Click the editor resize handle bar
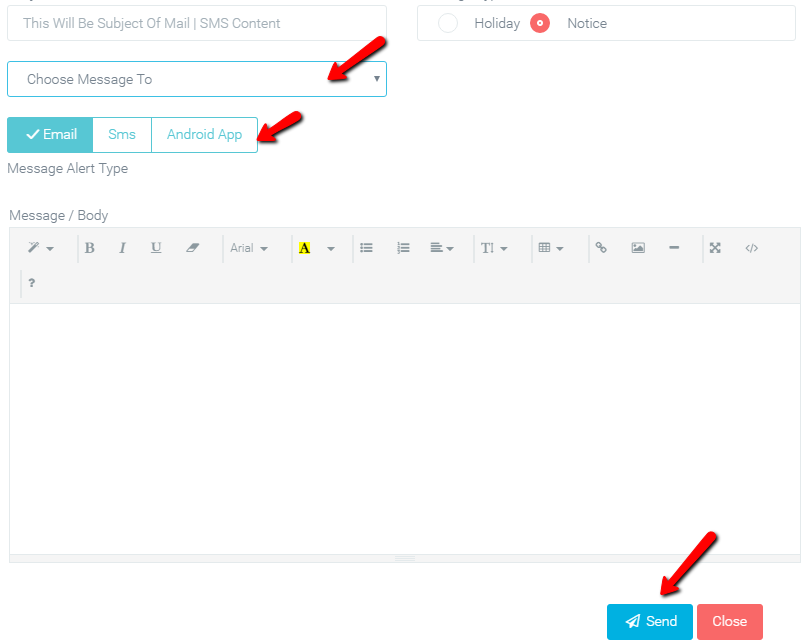This screenshot has height=640, width=810. pyautogui.click(x=405, y=559)
